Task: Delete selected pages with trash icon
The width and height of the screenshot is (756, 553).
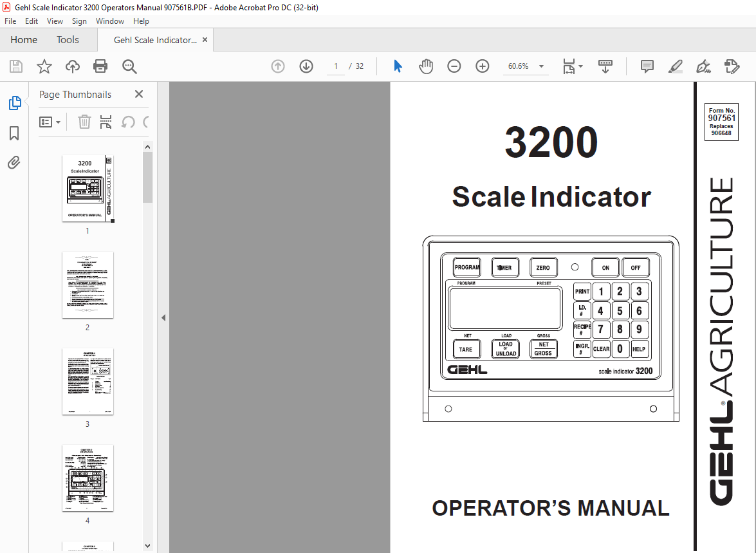Action: [x=84, y=122]
